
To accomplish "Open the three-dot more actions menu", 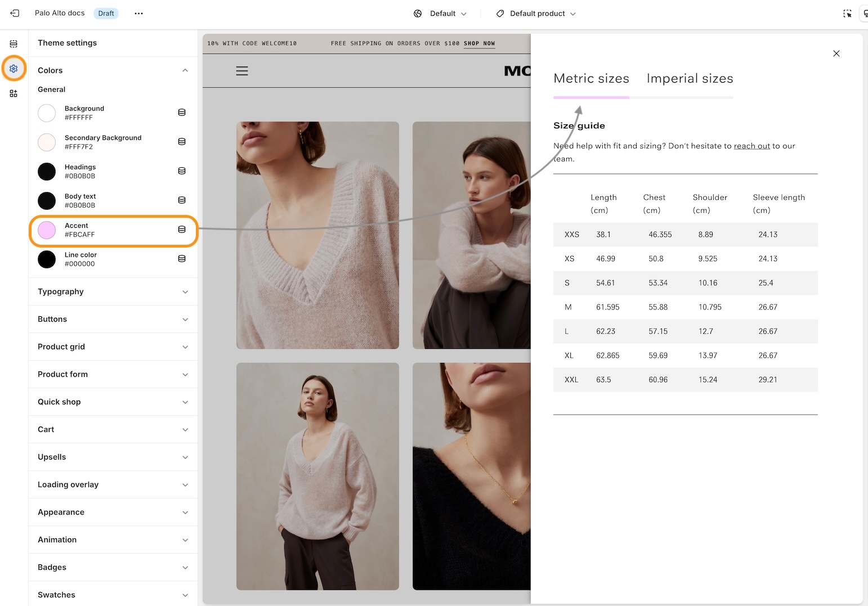I will [x=138, y=14].
